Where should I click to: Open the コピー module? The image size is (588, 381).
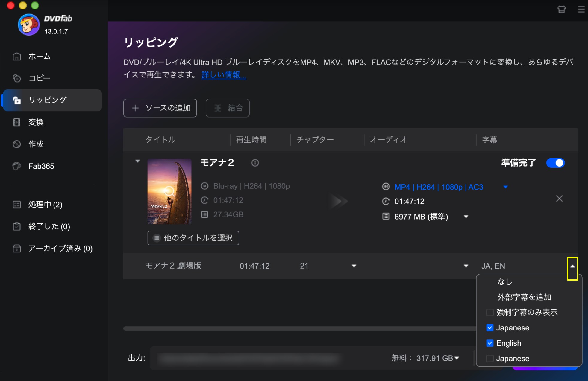point(52,78)
